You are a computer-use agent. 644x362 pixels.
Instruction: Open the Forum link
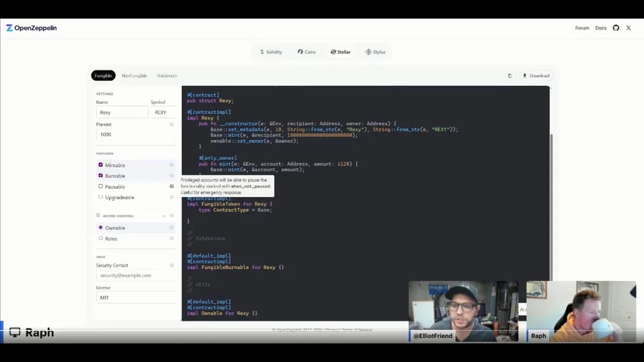[582, 28]
